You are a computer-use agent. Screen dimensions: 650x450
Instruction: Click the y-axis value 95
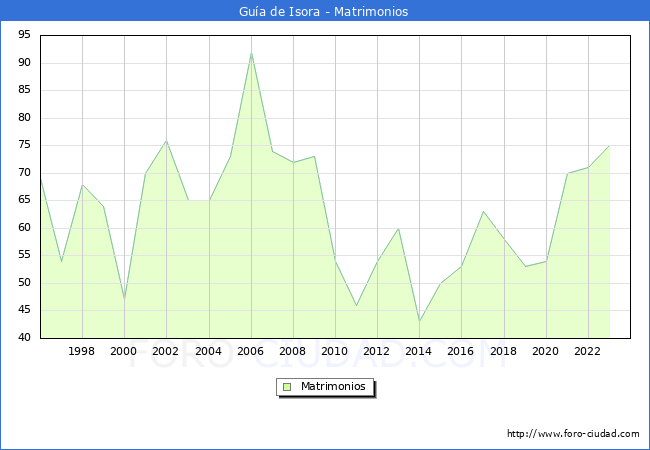pyautogui.click(x=24, y=34)
